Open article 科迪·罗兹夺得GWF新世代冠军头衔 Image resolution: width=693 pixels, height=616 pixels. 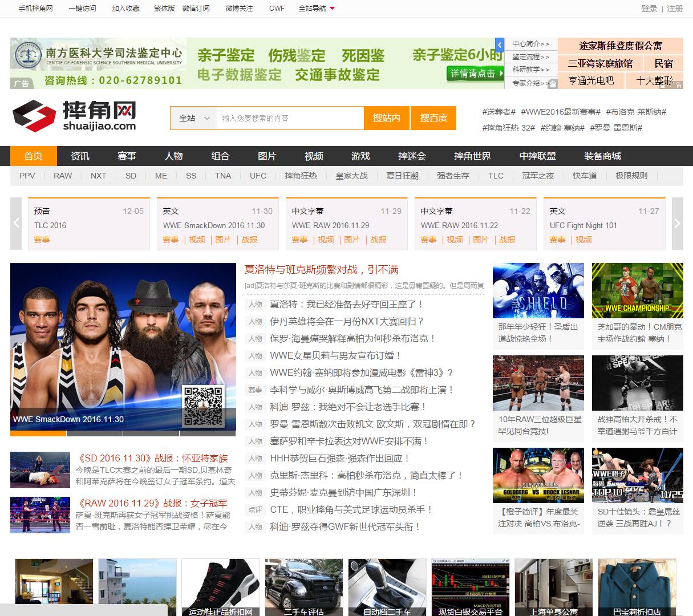(x=346, y=527)
